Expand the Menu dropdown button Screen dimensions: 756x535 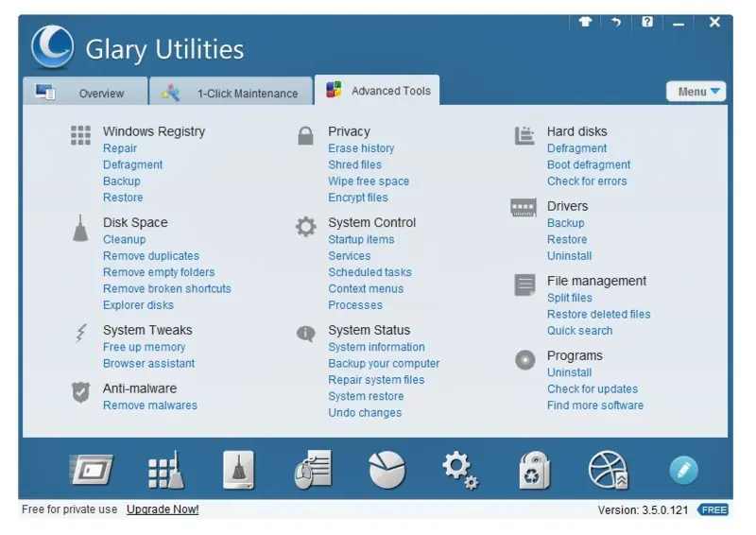696,92
